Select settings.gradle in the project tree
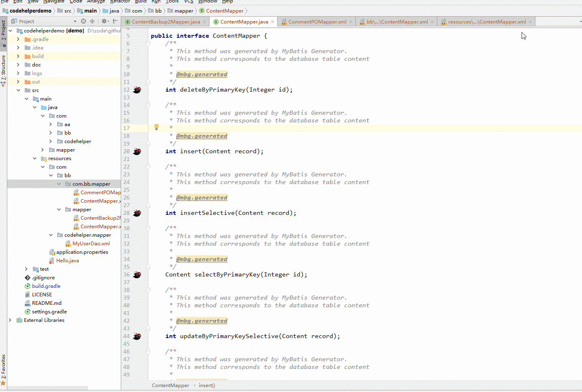582x392 pixels. click(x=49, y=312)
